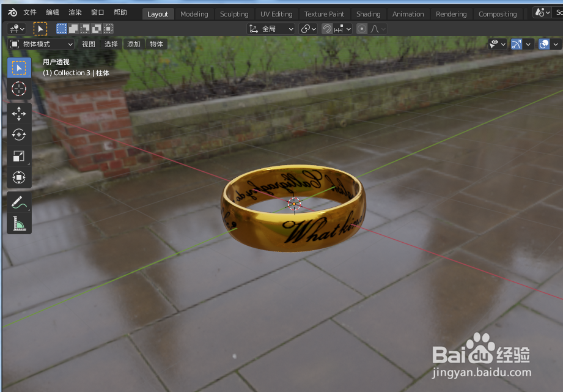Image resolution: width=563 pixels, height=392 pixels.
Task: Switch to the Rendering workspace tab
Action: 451,14
